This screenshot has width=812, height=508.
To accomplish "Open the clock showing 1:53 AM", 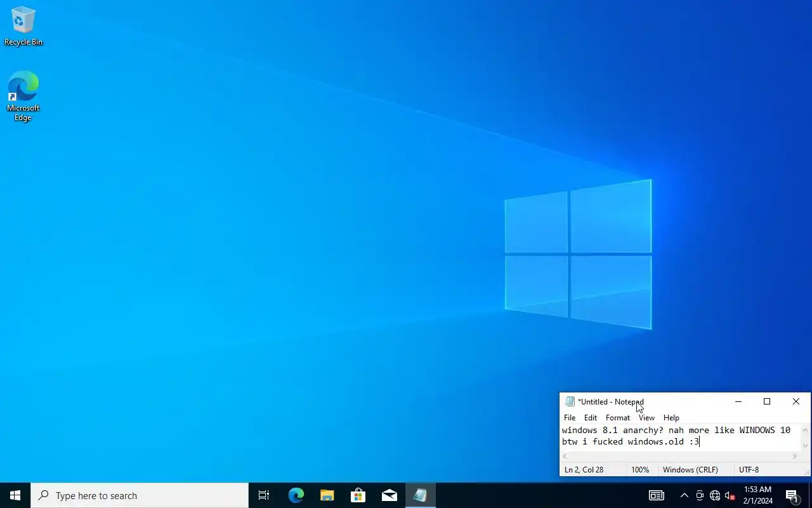I will 757,495.
